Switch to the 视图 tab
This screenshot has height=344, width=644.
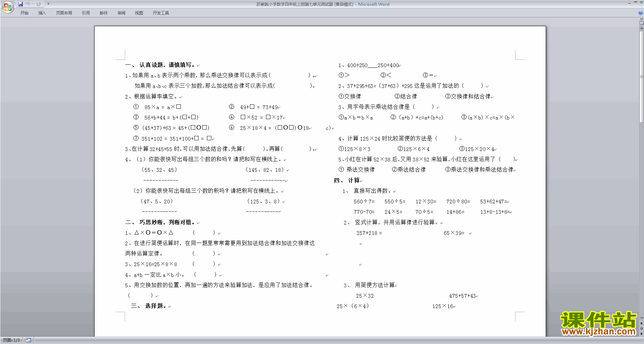pyautogui.click(x=139, y=13)
